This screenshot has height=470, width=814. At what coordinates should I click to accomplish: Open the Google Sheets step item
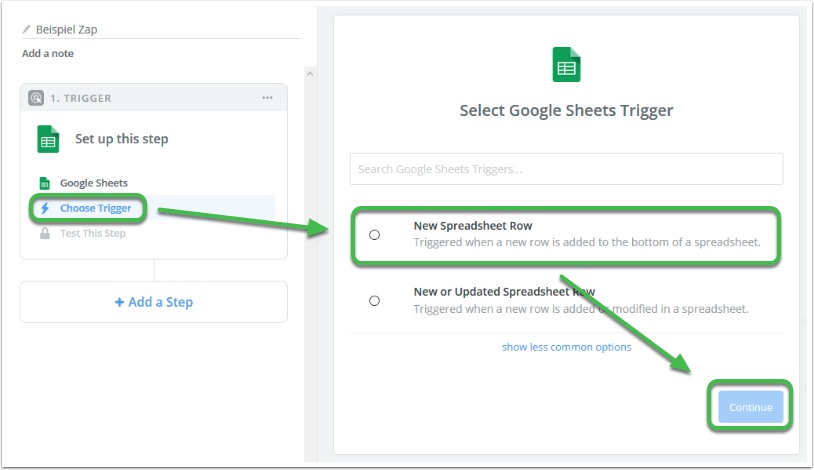pos(94,183)
